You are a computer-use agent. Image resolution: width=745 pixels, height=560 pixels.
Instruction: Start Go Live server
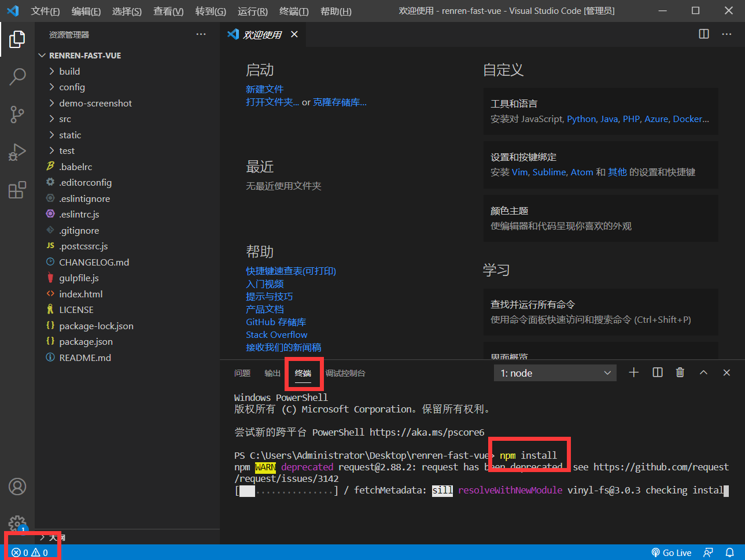pos(672,552)
